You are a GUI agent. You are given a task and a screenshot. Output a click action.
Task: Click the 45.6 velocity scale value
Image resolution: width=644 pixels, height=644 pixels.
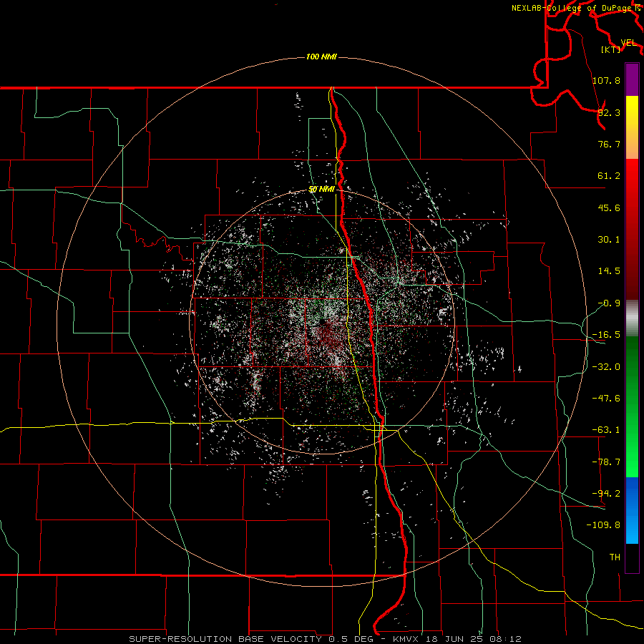pos(609,208)
